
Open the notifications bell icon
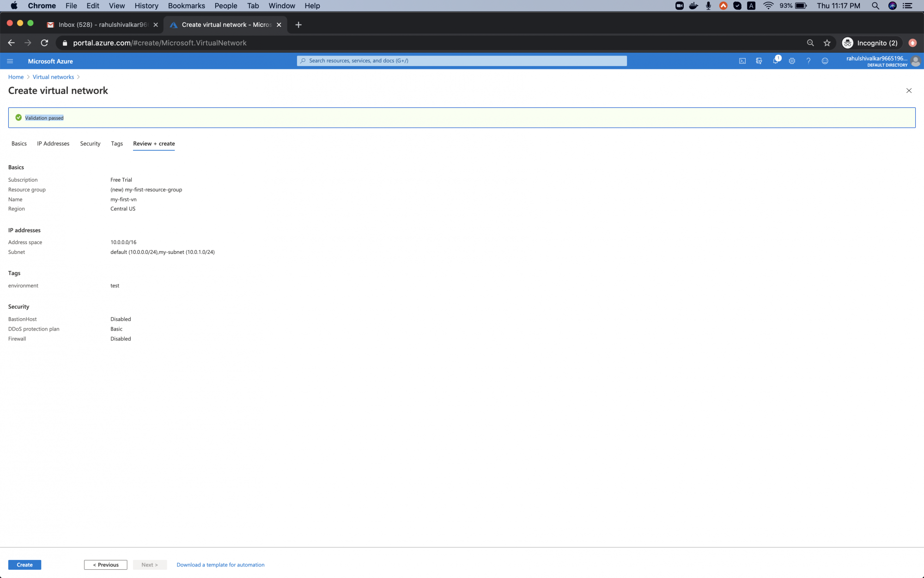(775, 61)
